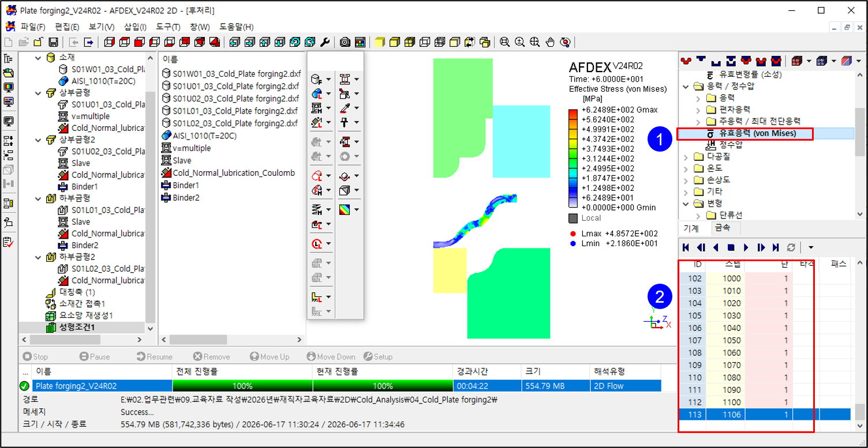Jump to last step in playback
This screenshot has width=868, height=448.
point(776,247)
